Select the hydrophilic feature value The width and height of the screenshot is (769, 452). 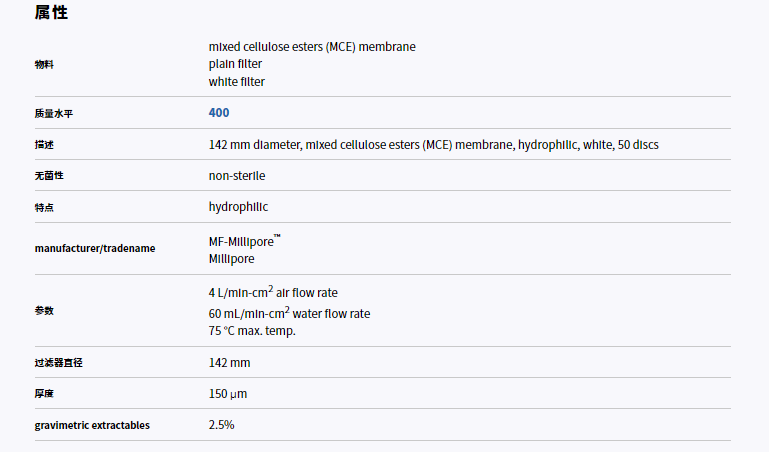click(238, 207)
